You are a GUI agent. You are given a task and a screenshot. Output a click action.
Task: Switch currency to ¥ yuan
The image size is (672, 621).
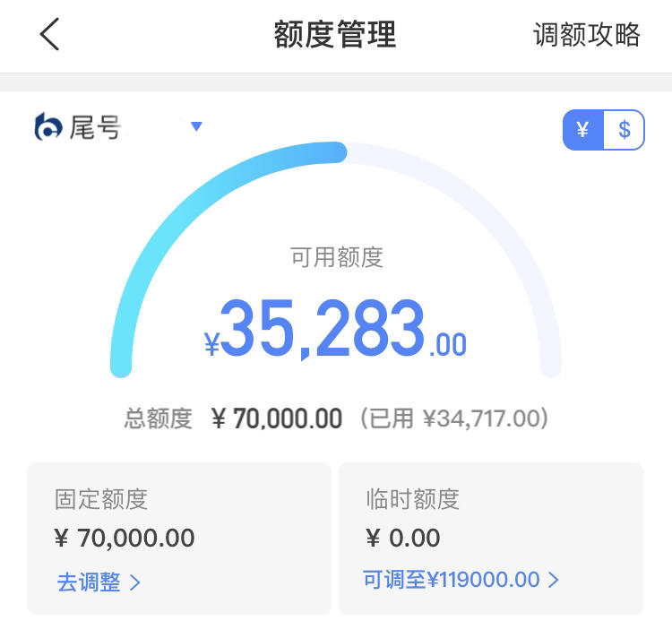click(583, 129)
